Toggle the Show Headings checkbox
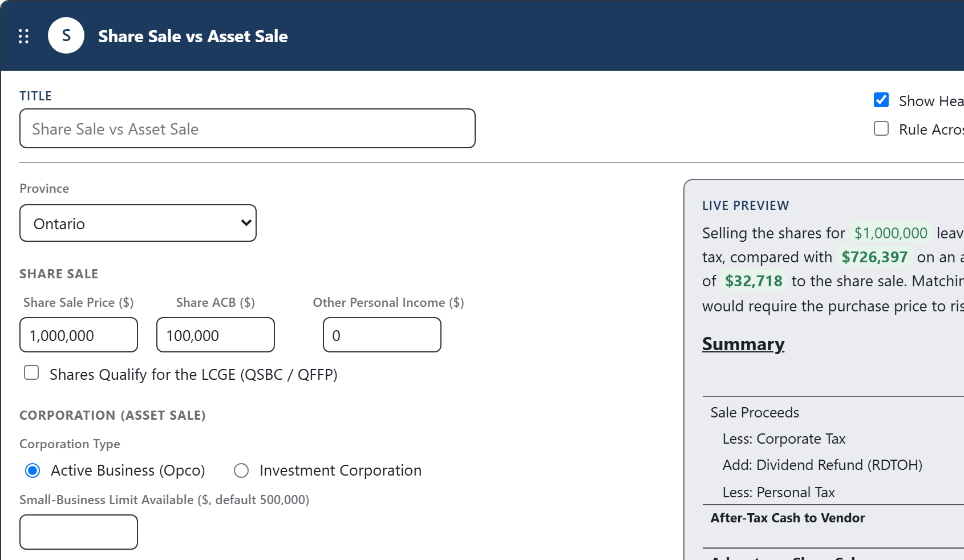 881,100
